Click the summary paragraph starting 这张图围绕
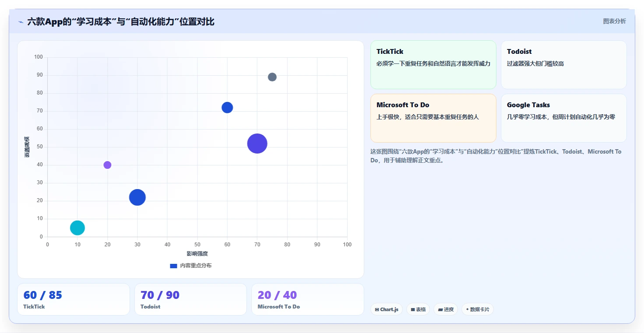The height and width of the screenshot is (333, 644). pos(496,156)
